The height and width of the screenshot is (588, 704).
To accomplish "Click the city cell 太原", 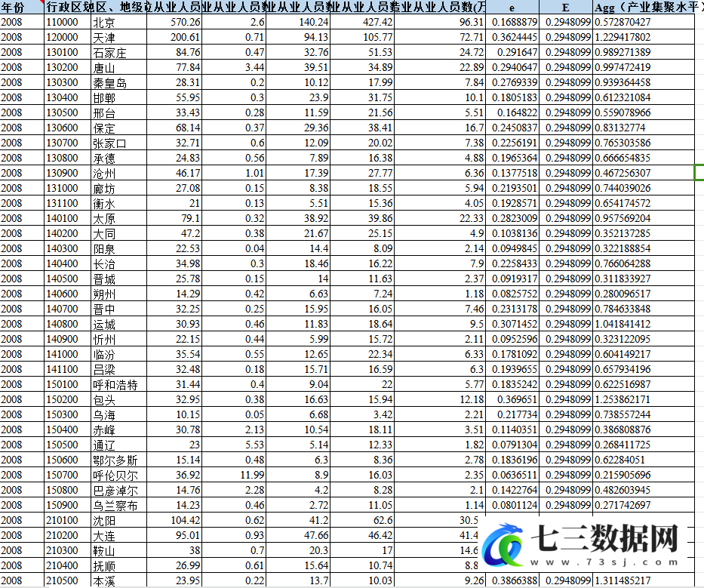I will click(x=118, y=218).
